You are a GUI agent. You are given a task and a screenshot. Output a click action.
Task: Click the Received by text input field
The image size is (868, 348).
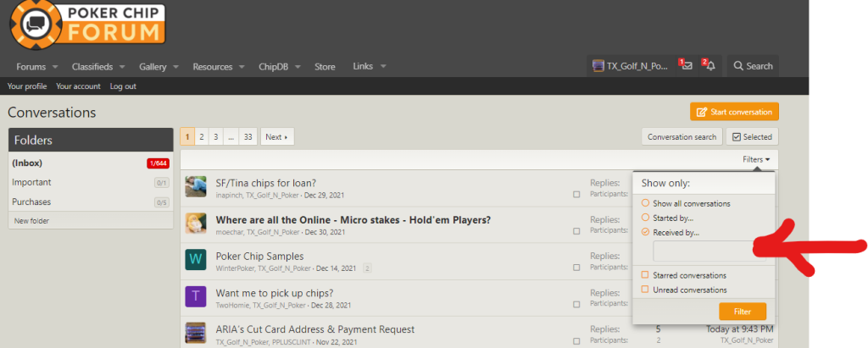pyautogui.click(x=702, y=251)
